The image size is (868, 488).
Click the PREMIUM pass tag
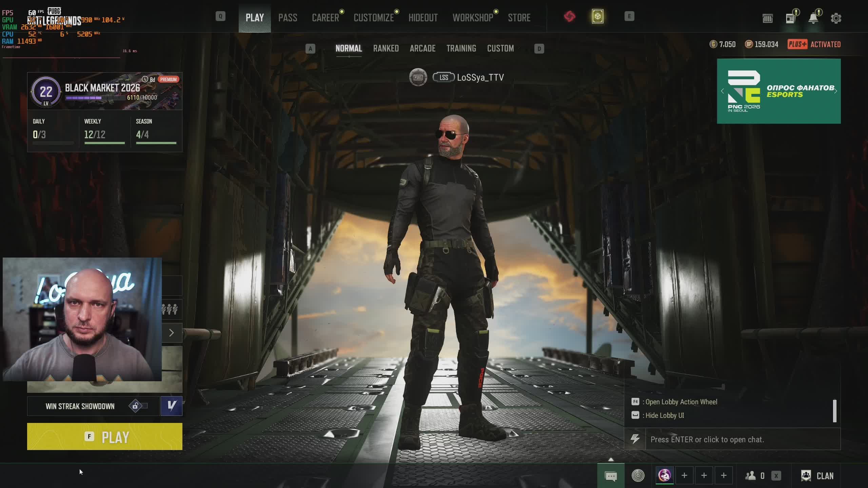coord(169,79)
